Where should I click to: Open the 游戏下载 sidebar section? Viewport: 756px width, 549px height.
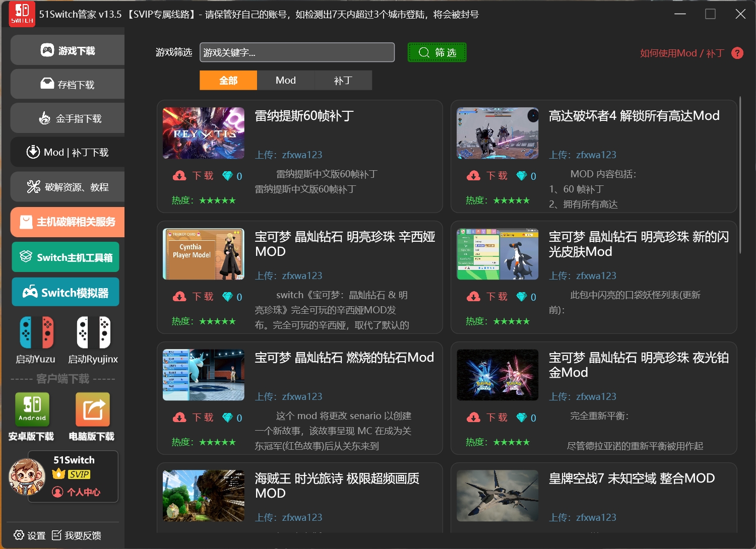tap(68, 50)
